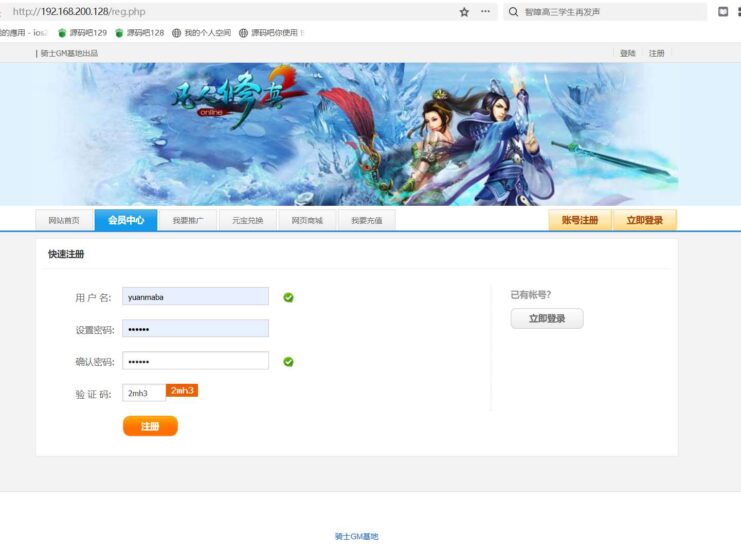741x550 pixels.
Task: Select the 会员中心 tab
Action: coord(126,220)
